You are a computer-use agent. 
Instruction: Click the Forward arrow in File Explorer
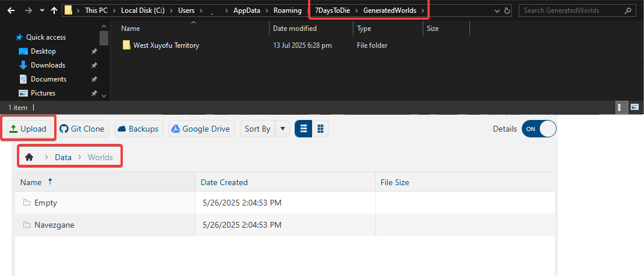(x=29, y=10)
